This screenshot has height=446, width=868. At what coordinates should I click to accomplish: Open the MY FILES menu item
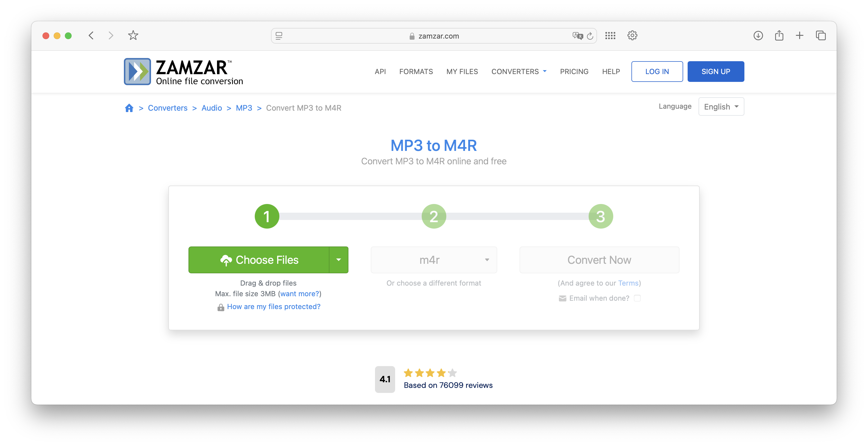coord(462,71)
